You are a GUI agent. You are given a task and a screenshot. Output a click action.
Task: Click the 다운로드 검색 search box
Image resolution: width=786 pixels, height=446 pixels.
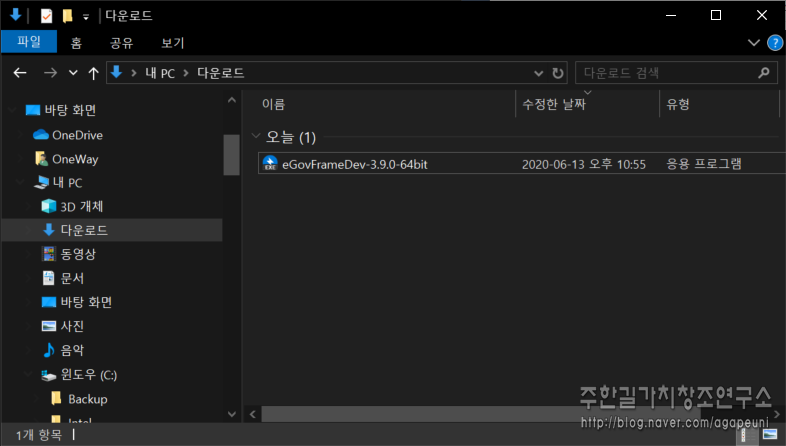(676, 73)
